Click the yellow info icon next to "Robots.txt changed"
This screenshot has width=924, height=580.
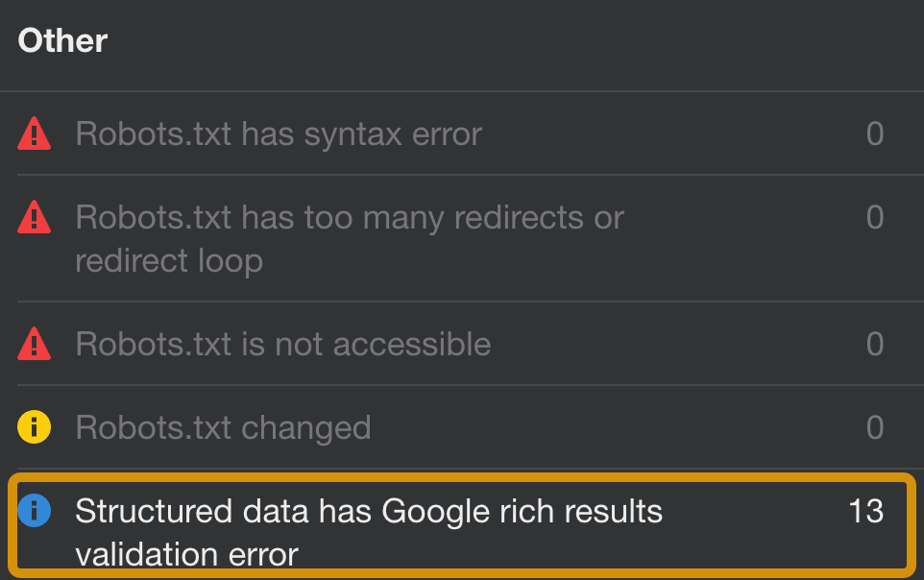point(35,427)
